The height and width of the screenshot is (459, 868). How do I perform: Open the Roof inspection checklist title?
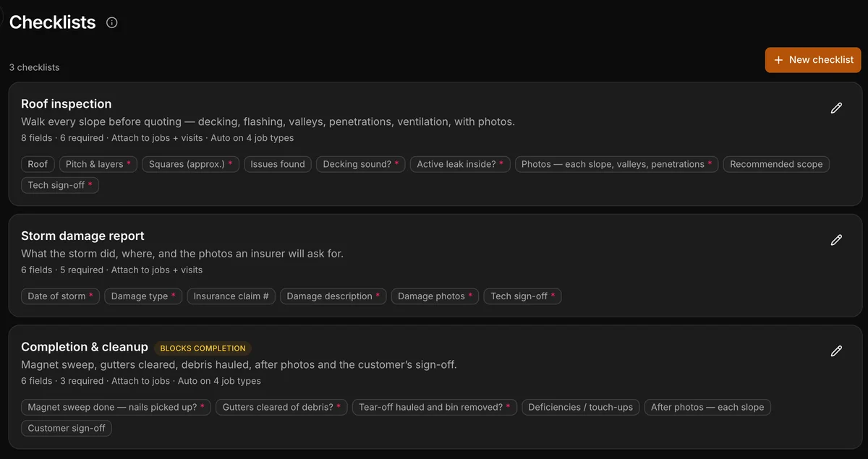[x=67, y=103]
